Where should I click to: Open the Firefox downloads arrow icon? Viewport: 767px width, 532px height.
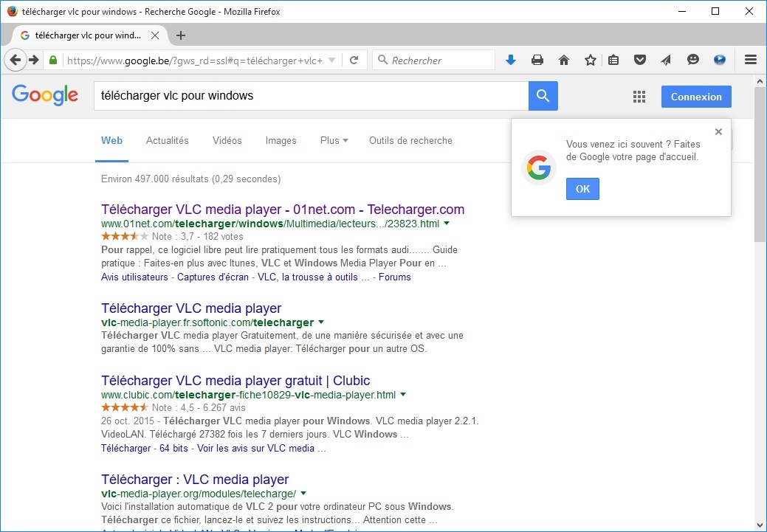click(x=511, y=61)
